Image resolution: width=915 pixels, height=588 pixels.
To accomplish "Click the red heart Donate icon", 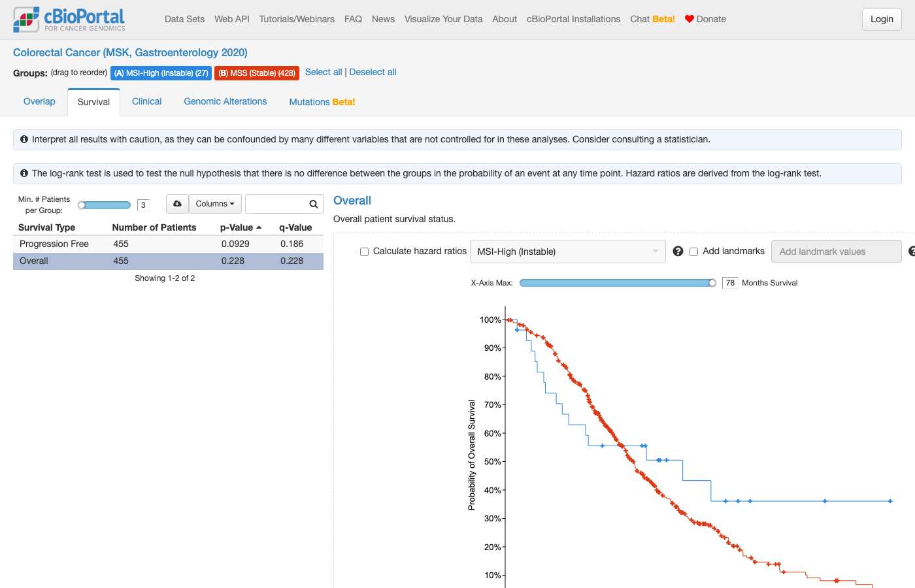I will tap(689, 19).
